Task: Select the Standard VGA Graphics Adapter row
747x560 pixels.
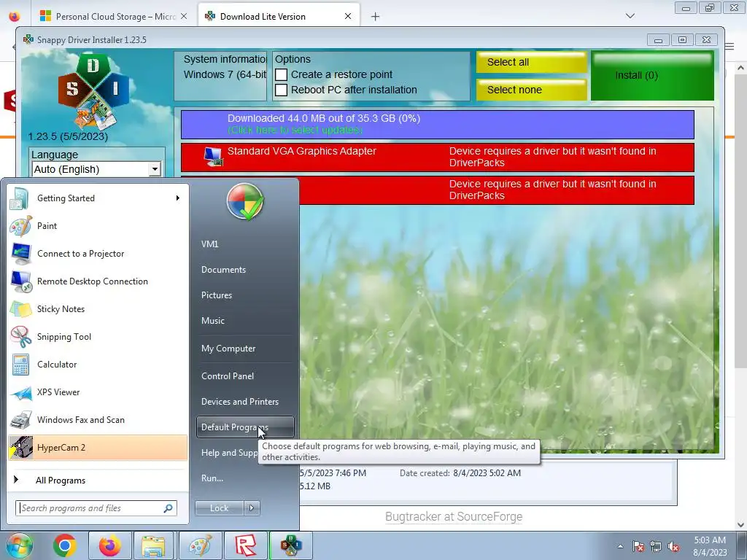Action: point(438,157)
